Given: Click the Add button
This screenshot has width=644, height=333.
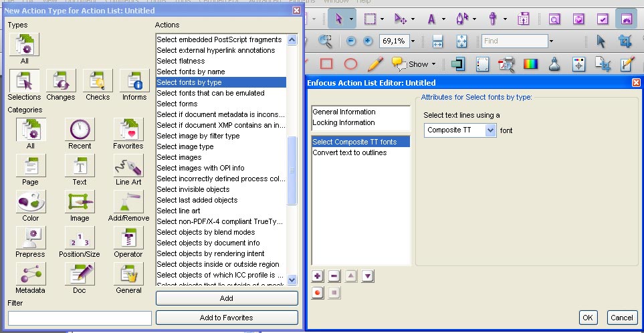Looking at the screenshot, I should pos(227,298).
